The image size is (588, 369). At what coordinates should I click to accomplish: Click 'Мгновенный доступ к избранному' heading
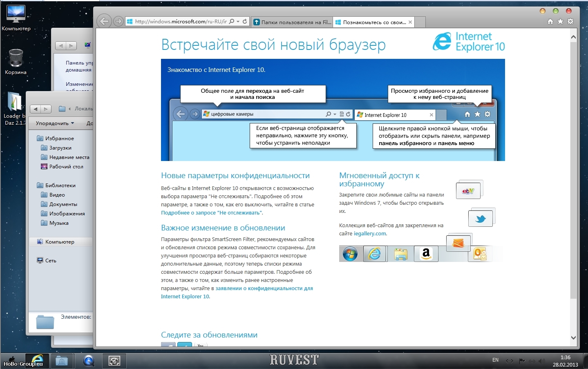pos(379,179)
